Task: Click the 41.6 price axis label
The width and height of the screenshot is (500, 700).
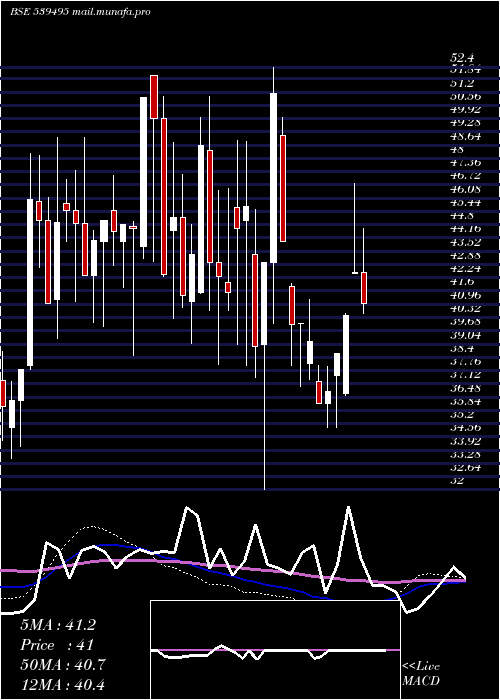Action: pos(462,281)
